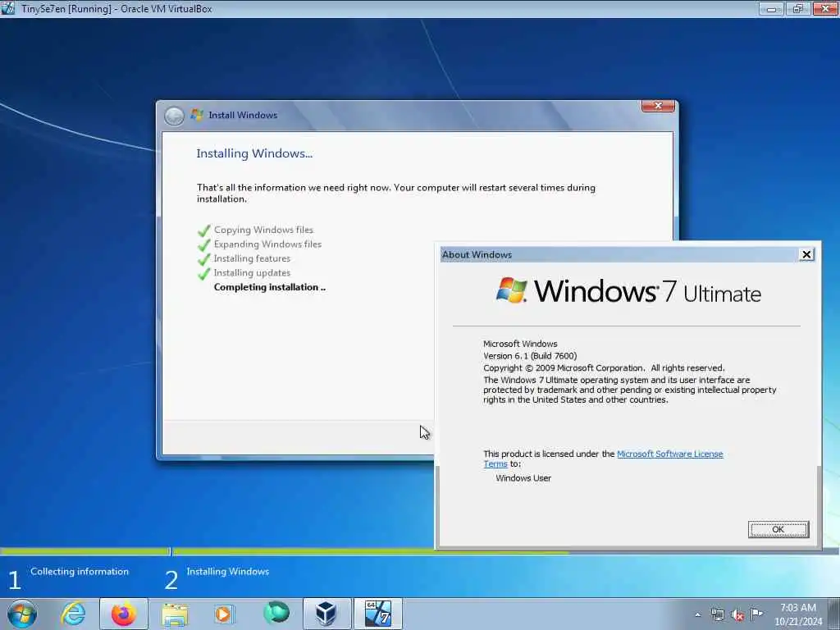Image resolution: width=840 pixels, height=630 pixels.
Task: Minimize the TinySe7en VirtualBox window
Action: (771, 8)
